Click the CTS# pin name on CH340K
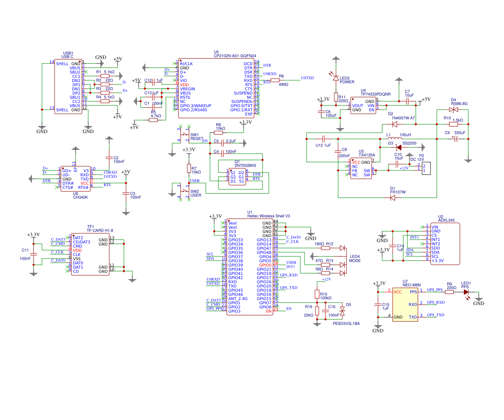This screenshot has width=504, height=420. click(x=68, y=188)
